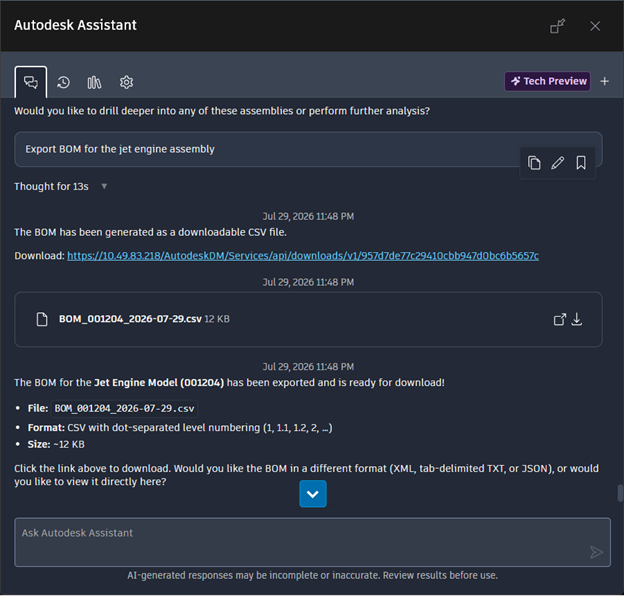Close the Autodesk Assistant panel
624x596 pixels.
[x=595, y=26]
